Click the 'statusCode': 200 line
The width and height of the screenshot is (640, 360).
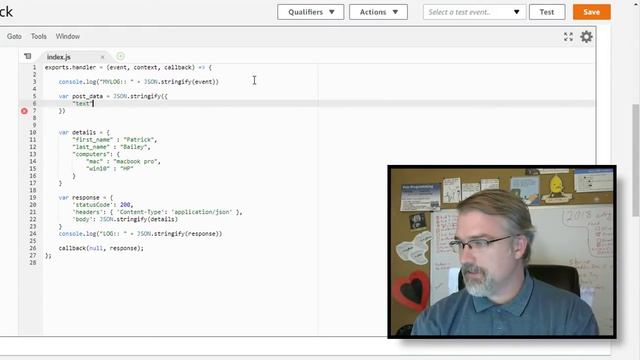coord(103,205)
